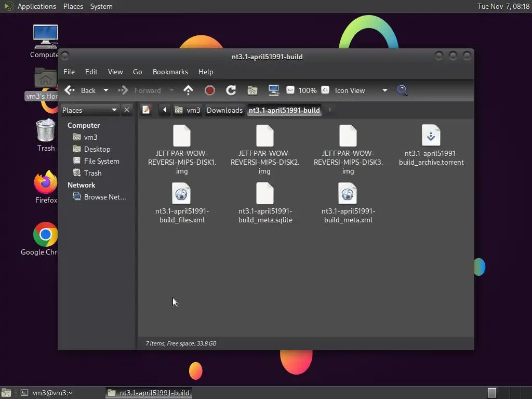The width and height of the screenshot is (532, 399).
Task: Click the red Stop loading icon
Action: [210, 90]
